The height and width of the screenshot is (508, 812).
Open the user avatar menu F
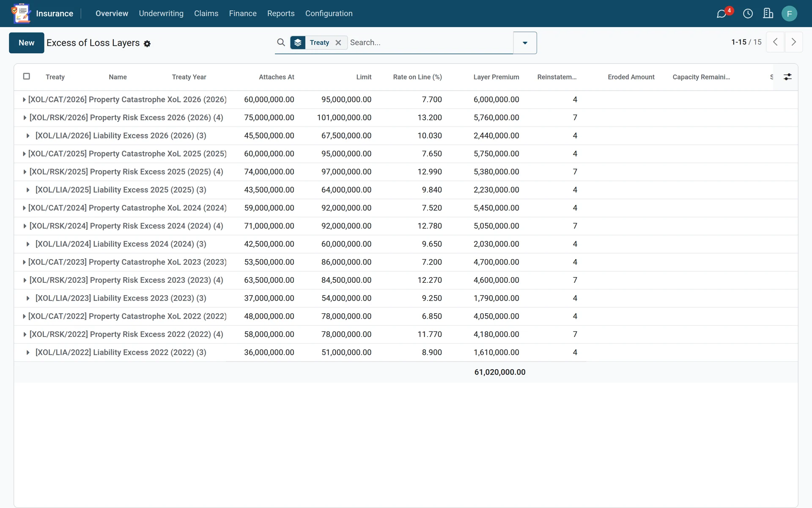tap(789, 14)
